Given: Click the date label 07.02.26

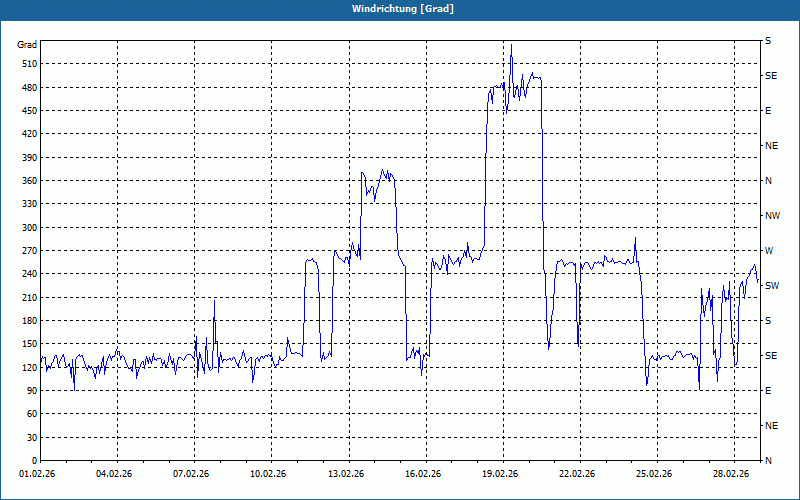Looking at the screenshot, I should coord(191,474).
